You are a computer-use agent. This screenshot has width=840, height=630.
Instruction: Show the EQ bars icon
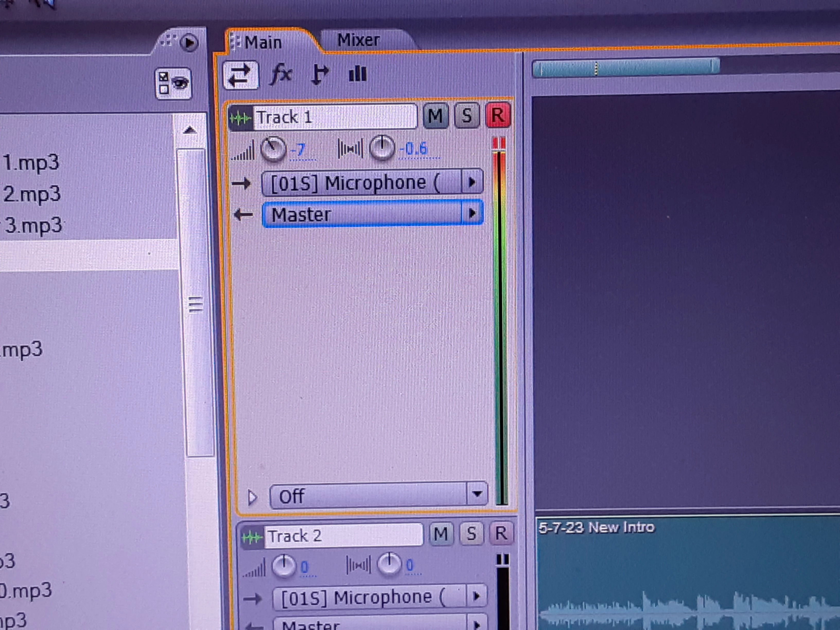[x=357, y=74]
